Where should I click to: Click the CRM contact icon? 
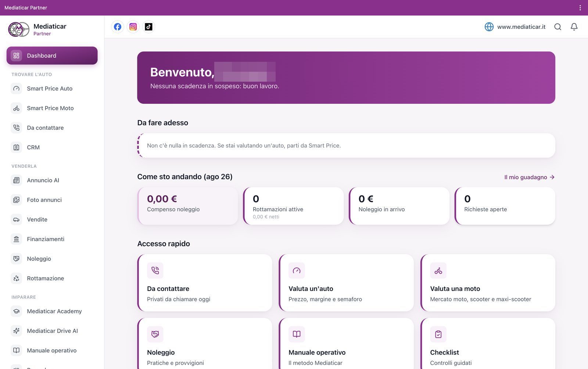point(16,147)
